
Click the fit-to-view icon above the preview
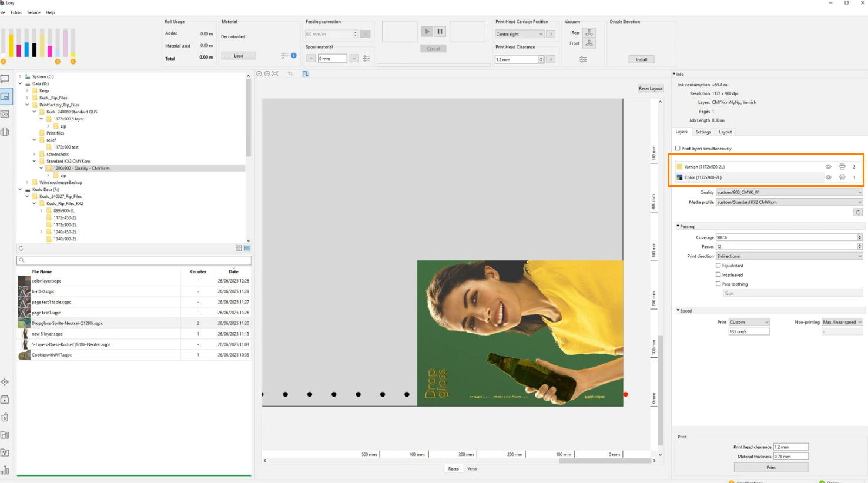point(275,74)
